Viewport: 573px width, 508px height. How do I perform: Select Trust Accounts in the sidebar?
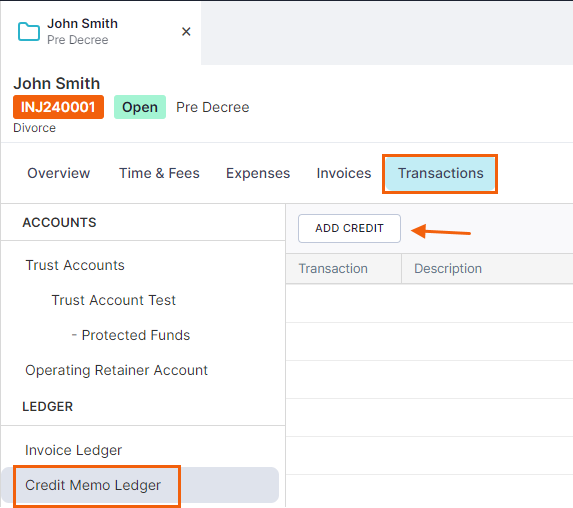75,265
